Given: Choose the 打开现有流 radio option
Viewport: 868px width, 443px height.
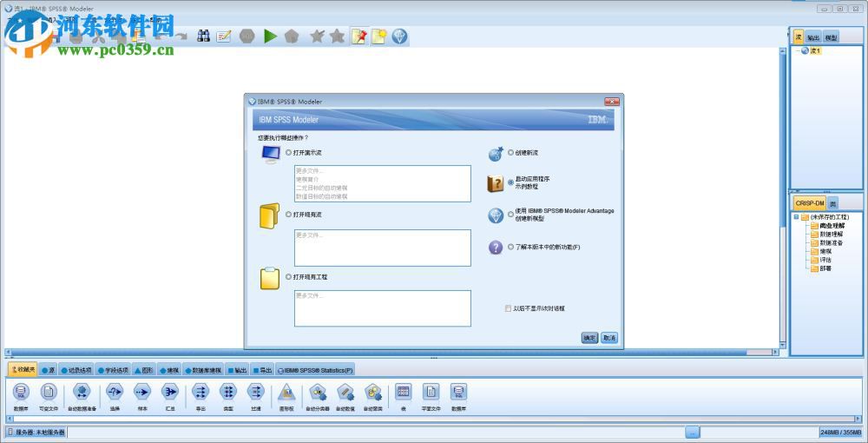Looking at the screenshot, I should [288, 215].
